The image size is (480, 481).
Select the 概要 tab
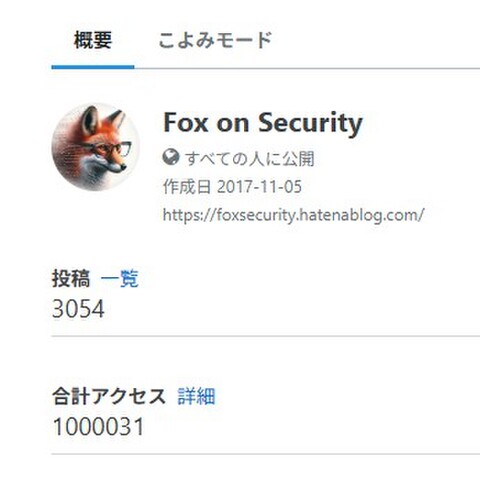click(93, 40)
